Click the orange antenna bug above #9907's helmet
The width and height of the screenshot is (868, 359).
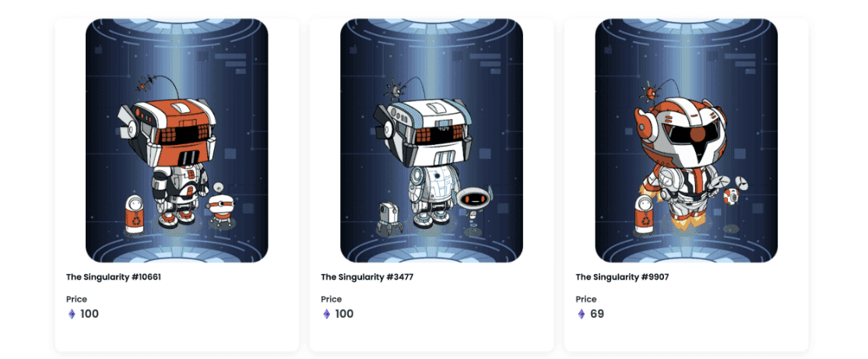650,90
